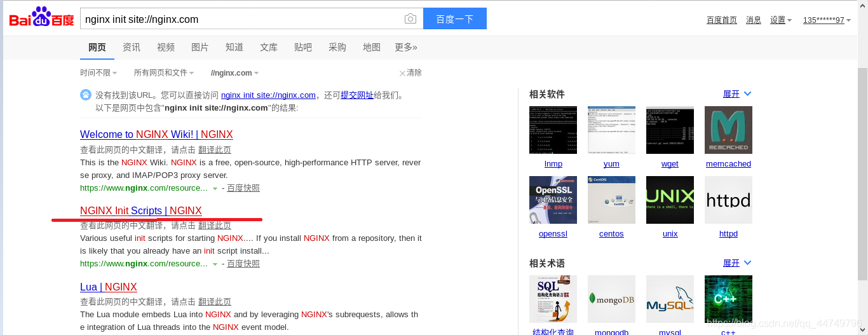Image resolution: width=868 pixels, height=335 pixels.
Task: Expand the 相关术语 section with 展开
Action: point(737,263)
